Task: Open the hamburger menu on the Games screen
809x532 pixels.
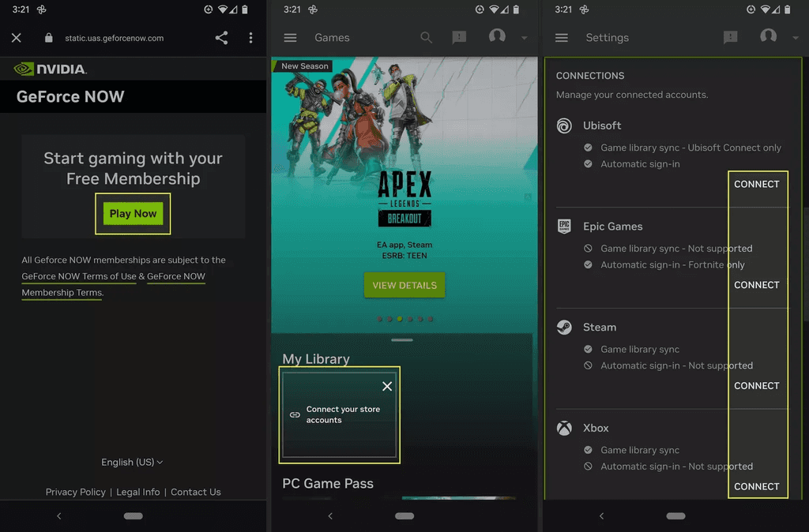Action: pyautogui.click(x=290, y=37)
